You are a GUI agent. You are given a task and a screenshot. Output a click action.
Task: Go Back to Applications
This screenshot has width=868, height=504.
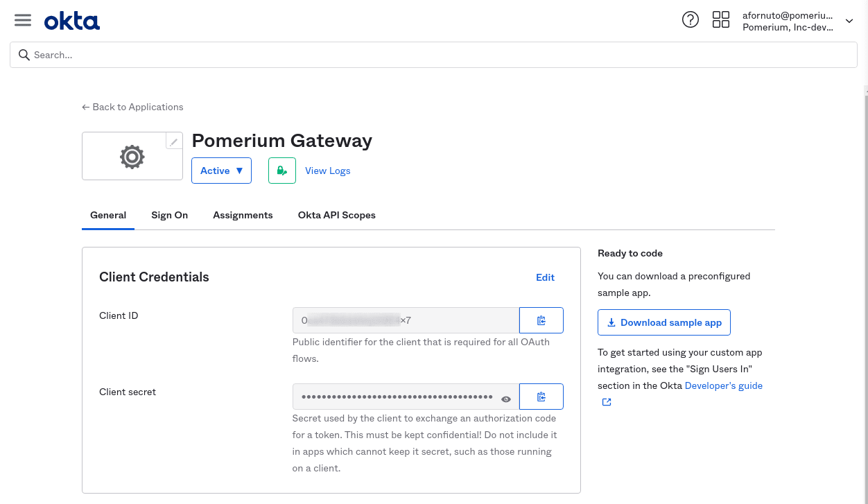point(132,107)
